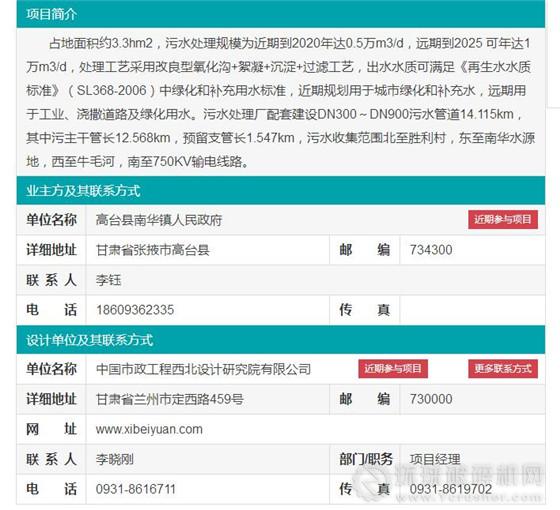Viewport: 560px width, 510px height.
Task: Click the contact name 李晓刚
Action: point(115,459)
